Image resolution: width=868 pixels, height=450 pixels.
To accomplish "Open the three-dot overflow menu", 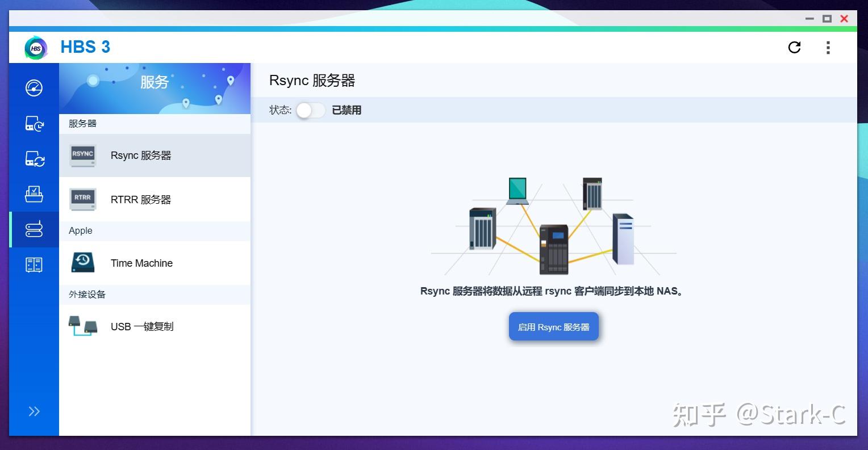I will pos(828,48).
